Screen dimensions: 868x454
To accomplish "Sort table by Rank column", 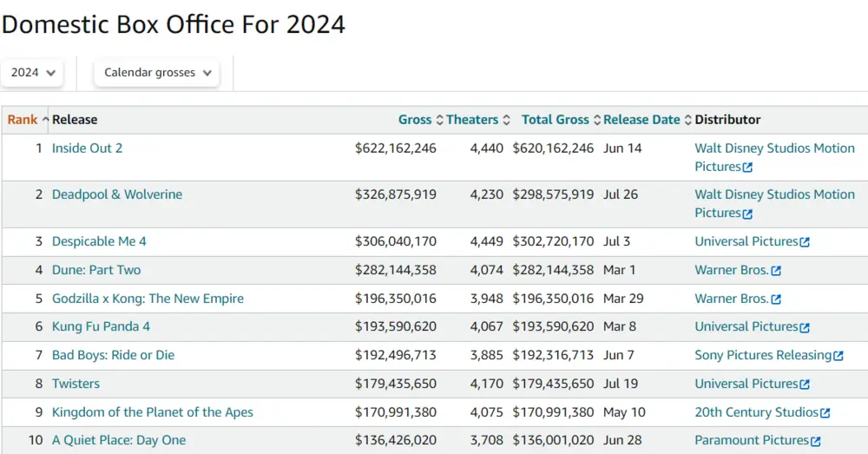I will (23, 120).
